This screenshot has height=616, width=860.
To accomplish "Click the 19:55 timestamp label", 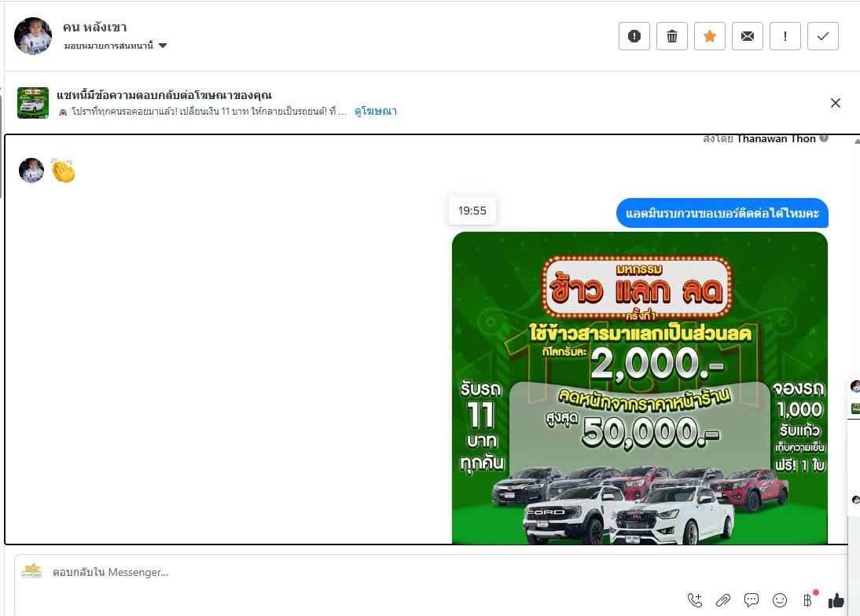I will (x=472, y=211).
